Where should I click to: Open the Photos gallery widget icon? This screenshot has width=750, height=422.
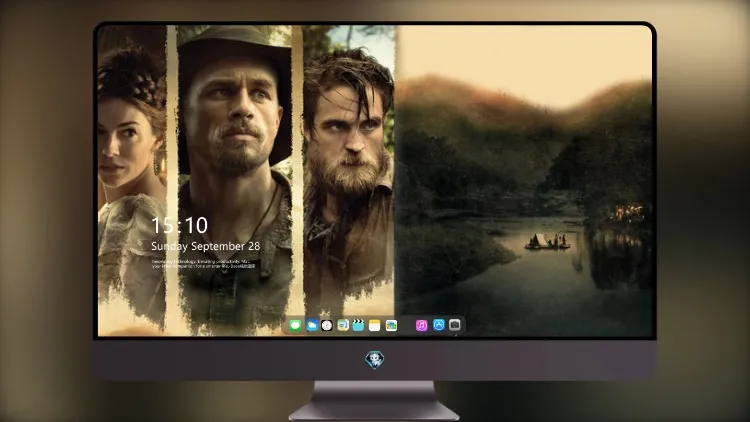pyautogui.click(x=391, y=326)
